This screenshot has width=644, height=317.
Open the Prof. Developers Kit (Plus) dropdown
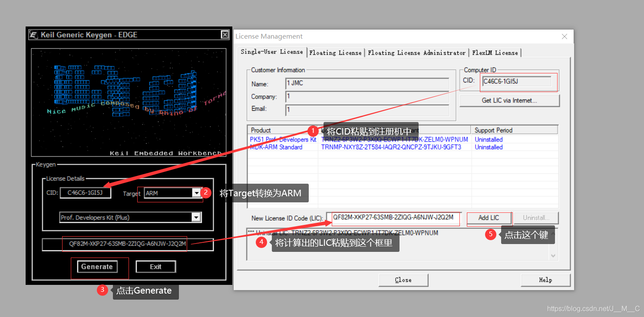(196, 217)
